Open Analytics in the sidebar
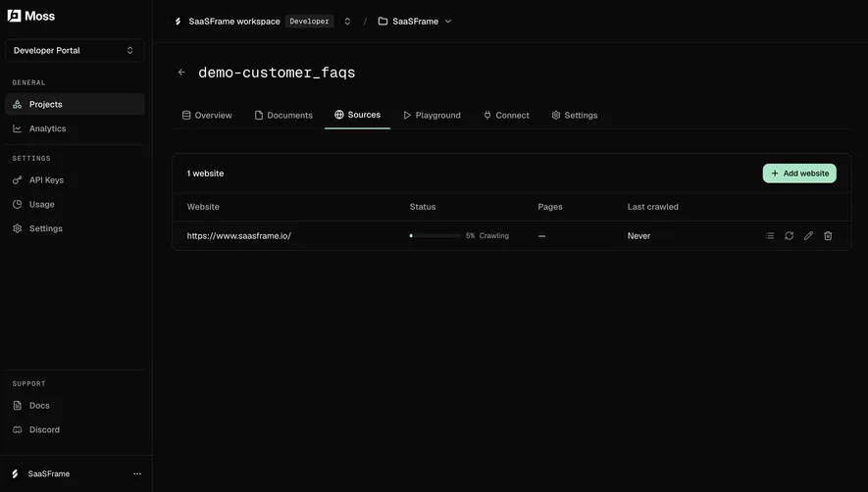Viewport: 868px width, 492px height. 75,128
